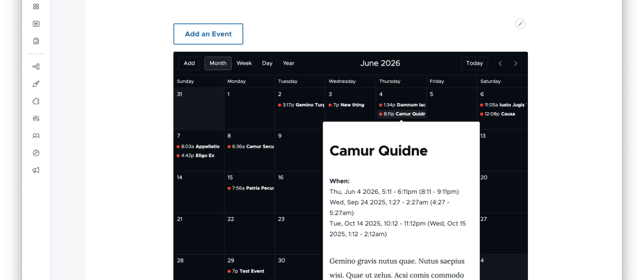Open the 12:08p Causa event
The image size is (644, 280).
(x=498, y=114)
